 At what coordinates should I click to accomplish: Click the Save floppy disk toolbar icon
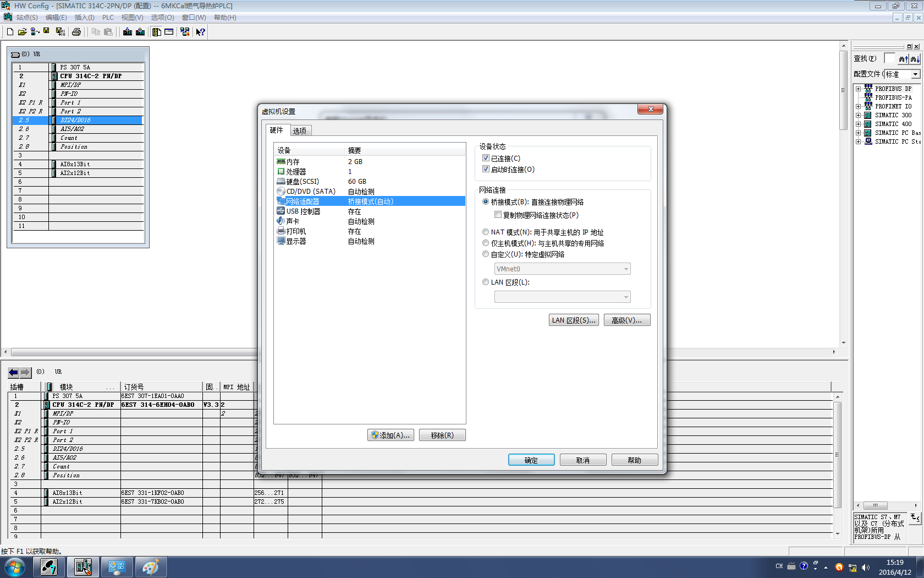coord(47,31)
